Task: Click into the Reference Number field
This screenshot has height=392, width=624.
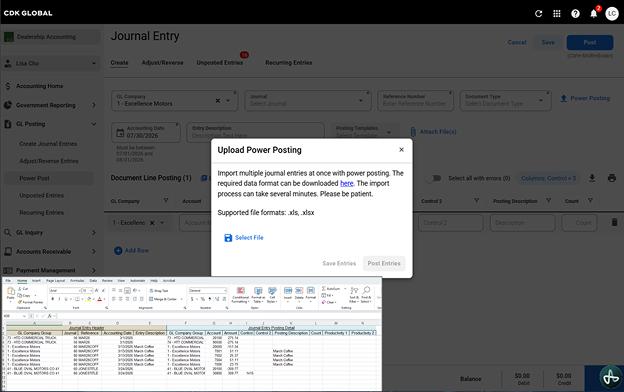Action: point(415,100)
